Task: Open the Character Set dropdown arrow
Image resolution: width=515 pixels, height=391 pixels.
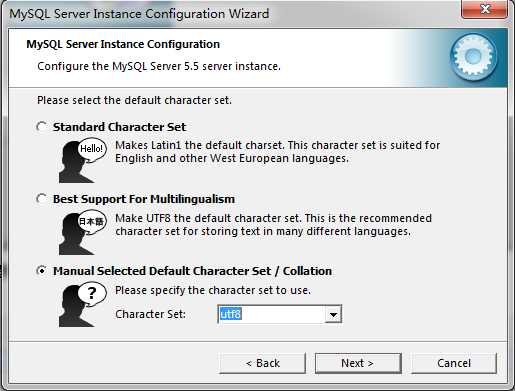Action: tap(333, 314)
